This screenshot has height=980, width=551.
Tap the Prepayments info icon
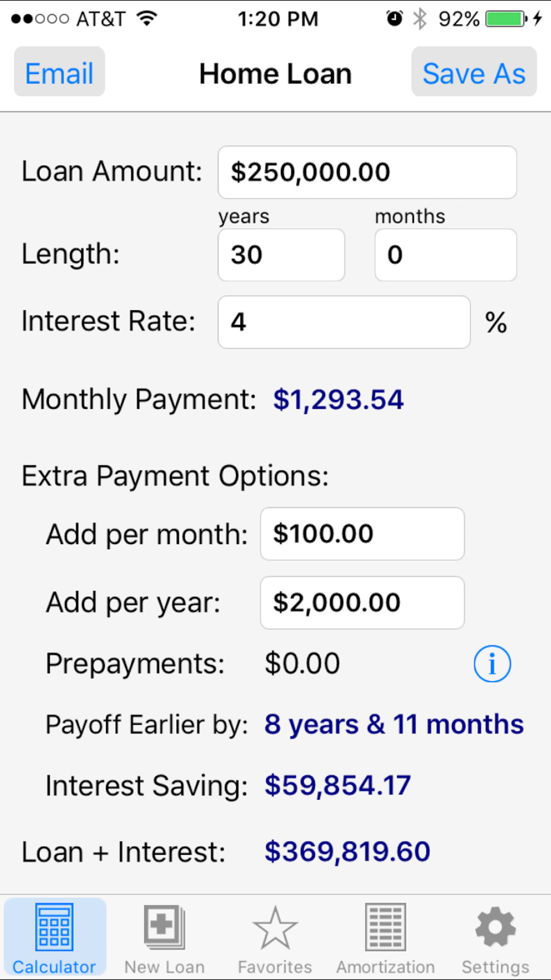492,664
